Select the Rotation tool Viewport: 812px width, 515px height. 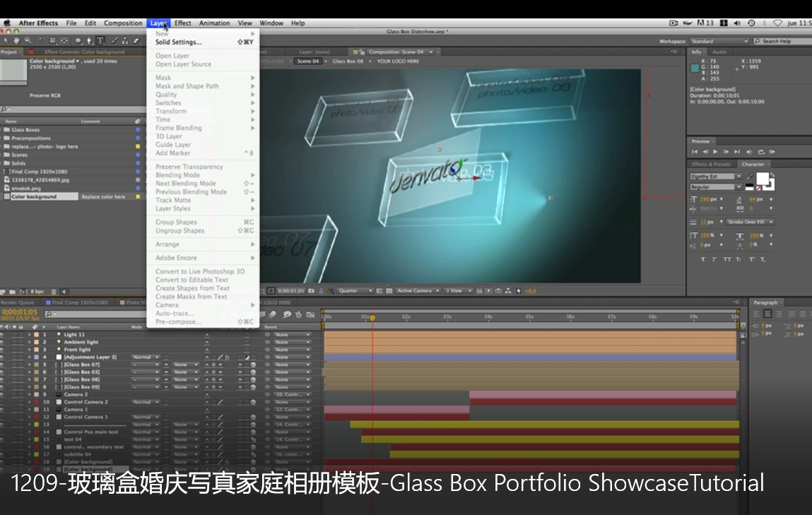[x=42, y=40]
